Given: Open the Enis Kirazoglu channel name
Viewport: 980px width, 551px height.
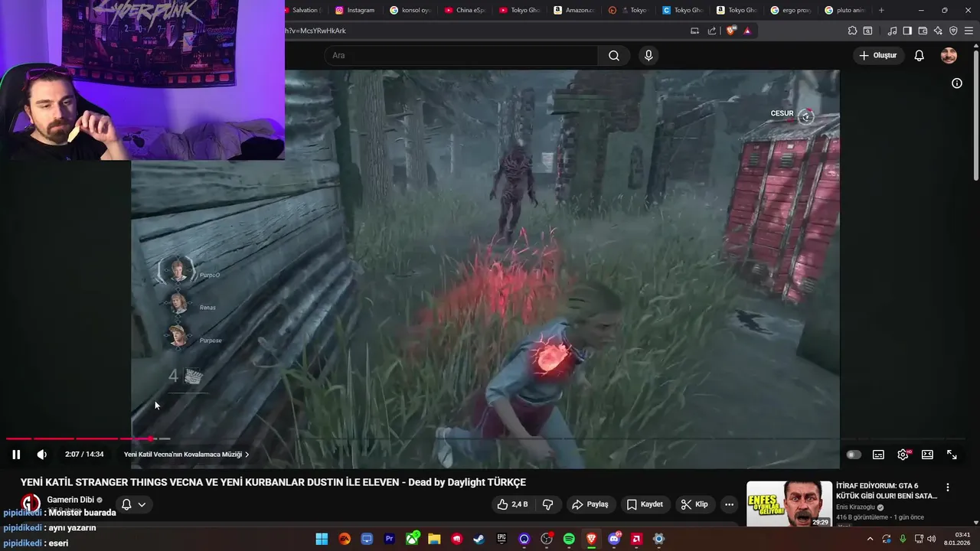Looking at the screenshot, I should tap(857, 507).
